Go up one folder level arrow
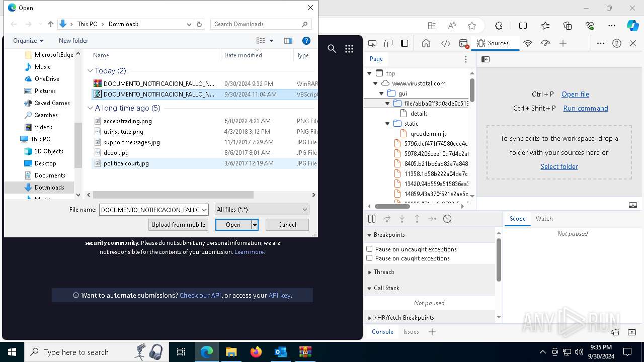This screenshot has height=362, width=644. click(50, 24)
